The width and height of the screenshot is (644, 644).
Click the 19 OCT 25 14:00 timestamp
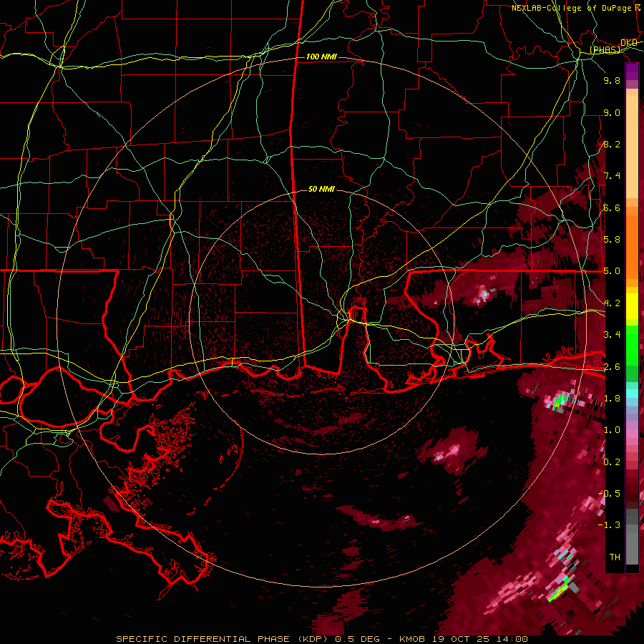[480, 639]
